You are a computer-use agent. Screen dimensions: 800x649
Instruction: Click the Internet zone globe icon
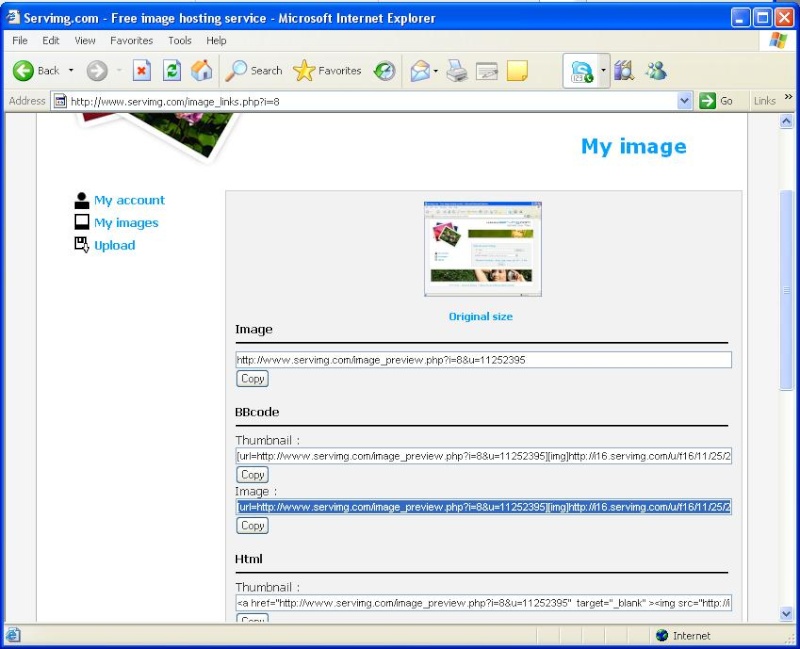click(662, 635)
